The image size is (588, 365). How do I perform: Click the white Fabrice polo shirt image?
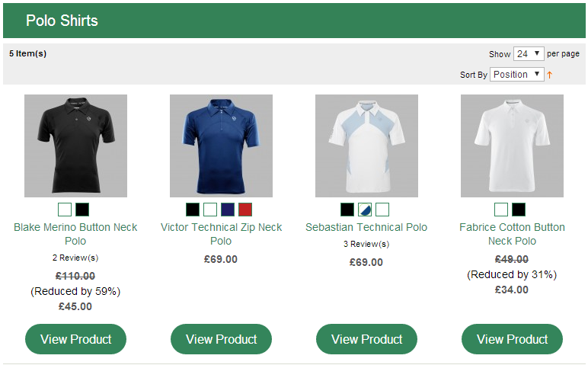tap(513, 146)
